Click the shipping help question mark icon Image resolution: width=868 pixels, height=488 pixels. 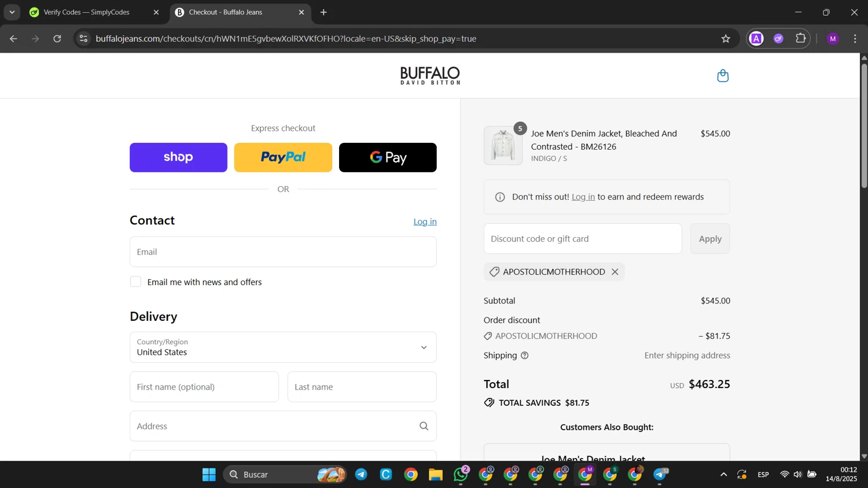tap(525, 356)
